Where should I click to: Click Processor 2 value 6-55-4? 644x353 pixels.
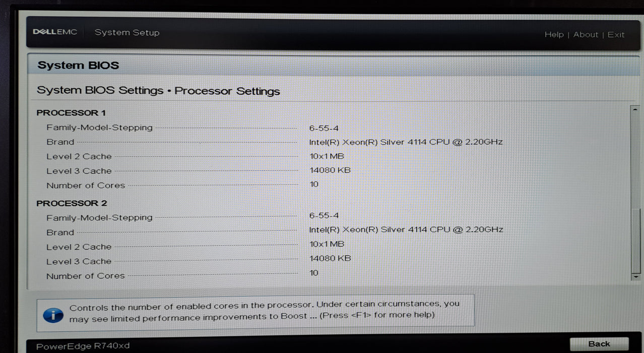coord(324,216)
